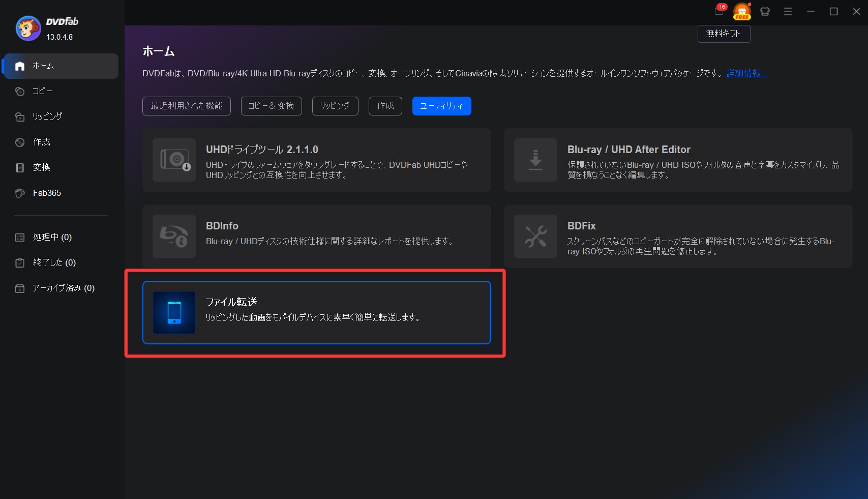Open the BDInfo tool icon
The height and width of the screenshot is (499, 868).
pos(174,236)
